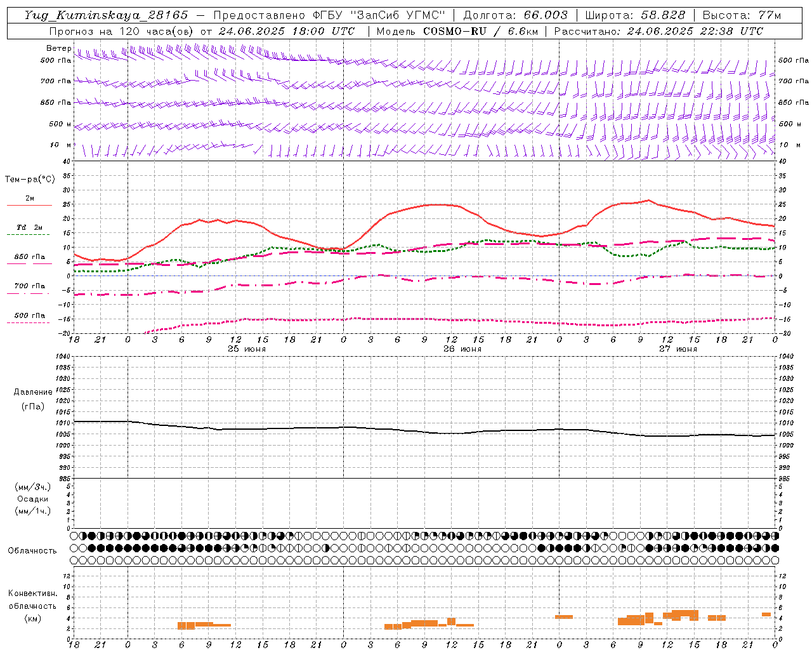Viewport: 812px width, 650px height.
Task: Click the black pressure curve in Давление panel
Action: [424, 432]
